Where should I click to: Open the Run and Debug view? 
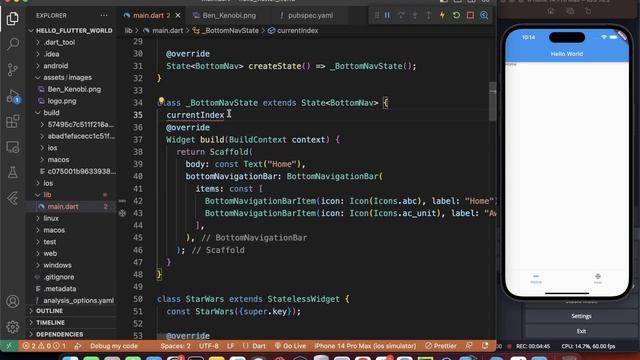point(13,96)
